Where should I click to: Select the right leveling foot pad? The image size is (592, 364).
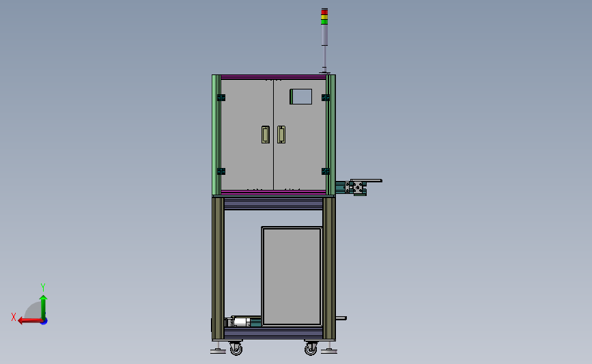click(x=329, y=352)
